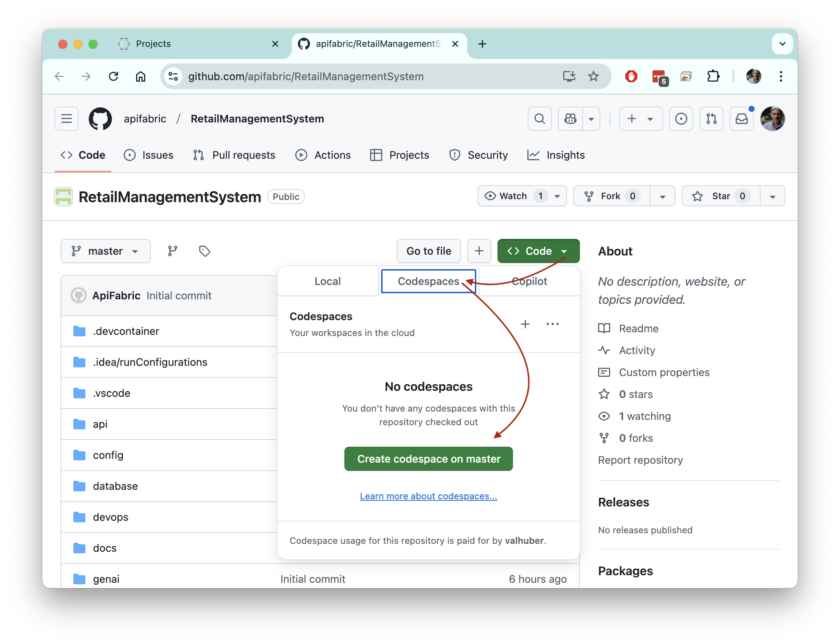Open the .devcontainer folder
Screen dimensions: 840x644
pyautogui.click(x=126, y=331)
